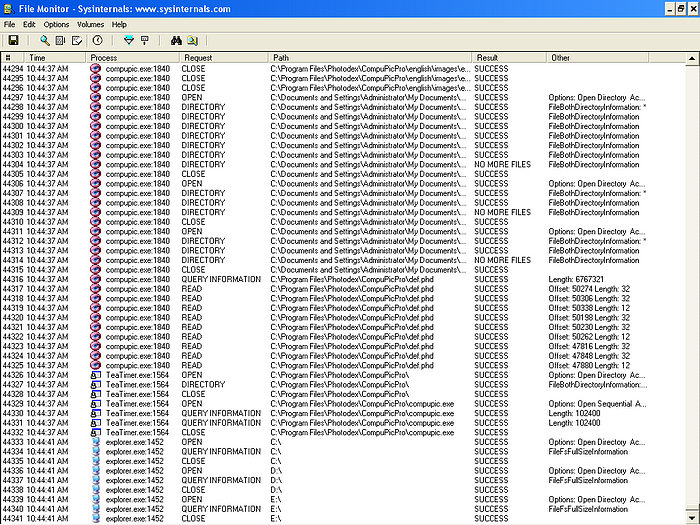Click TeaTimer icon on row 44329
The width and height of the screenshot is (700, 525).
pos(96,404)
